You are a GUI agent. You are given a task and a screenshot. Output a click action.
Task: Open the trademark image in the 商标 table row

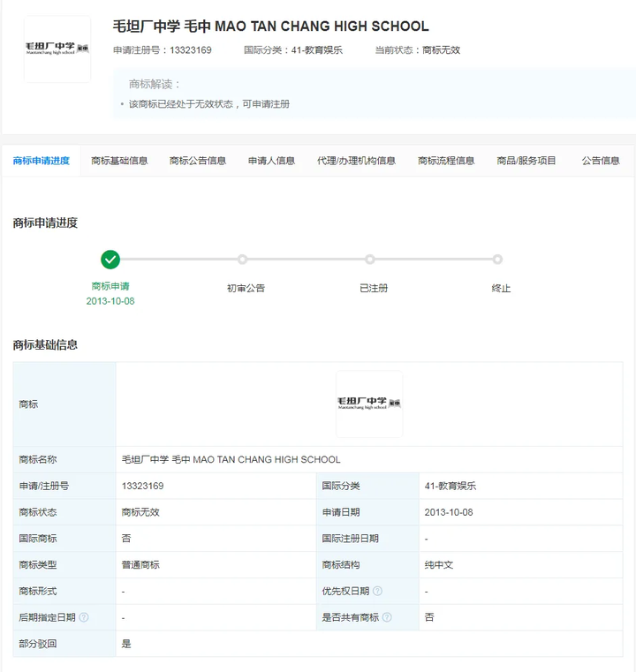pyautogui.click(x=369, y=404)
